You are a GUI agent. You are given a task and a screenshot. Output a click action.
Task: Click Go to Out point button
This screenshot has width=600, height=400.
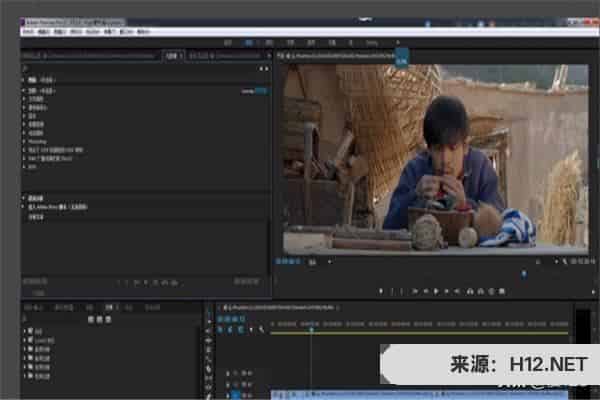[x=457, y=292]
